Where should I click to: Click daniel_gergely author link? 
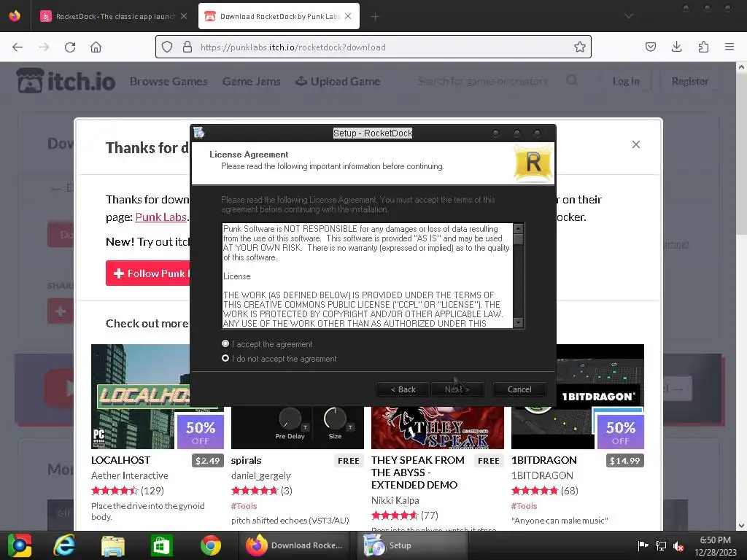click(x=260, y=475)
